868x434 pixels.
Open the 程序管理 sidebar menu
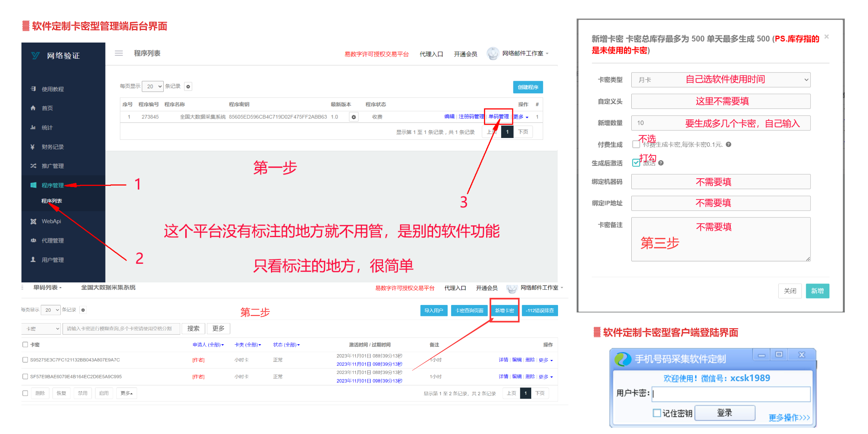pos(53,185)
